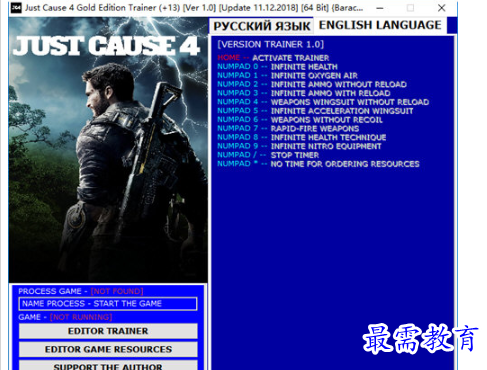Click the Just Cause 4 cover image
Image resolution: width=487 pixels, height=370 pixels.
108,150
